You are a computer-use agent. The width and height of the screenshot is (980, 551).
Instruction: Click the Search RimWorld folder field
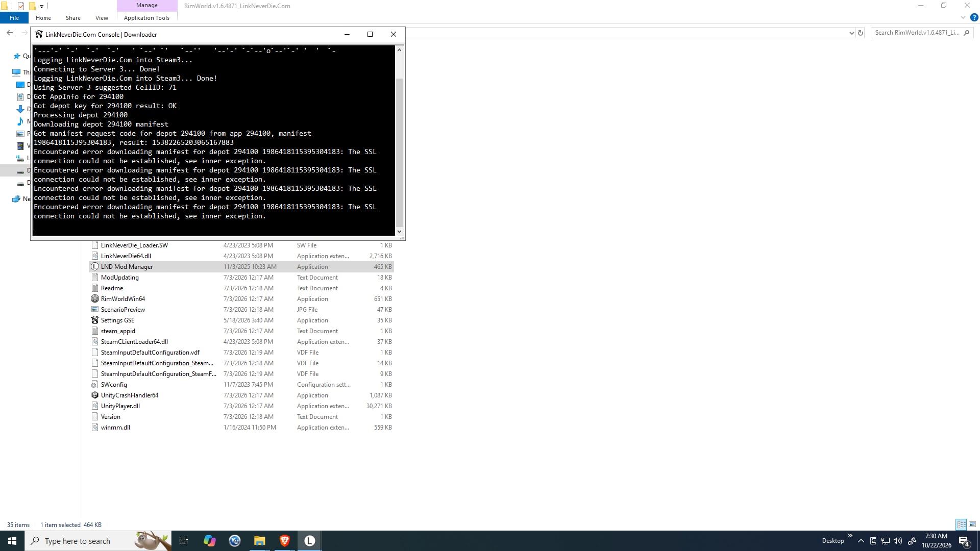pos(922,33)
